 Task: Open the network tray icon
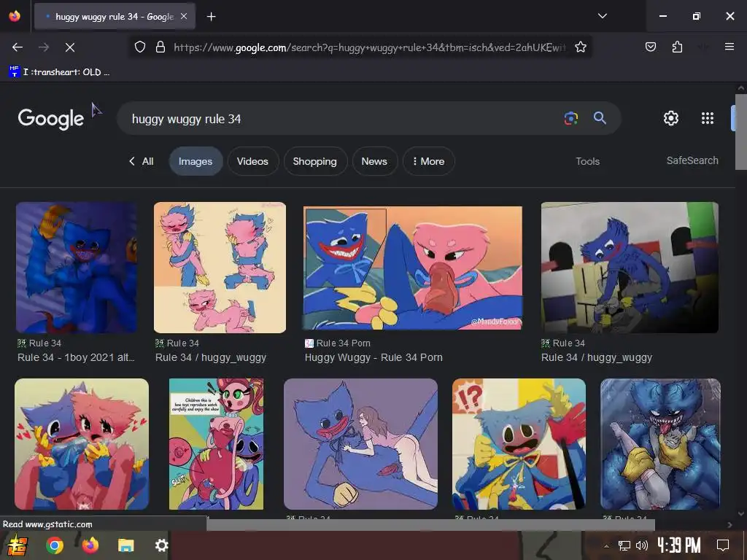624,545
